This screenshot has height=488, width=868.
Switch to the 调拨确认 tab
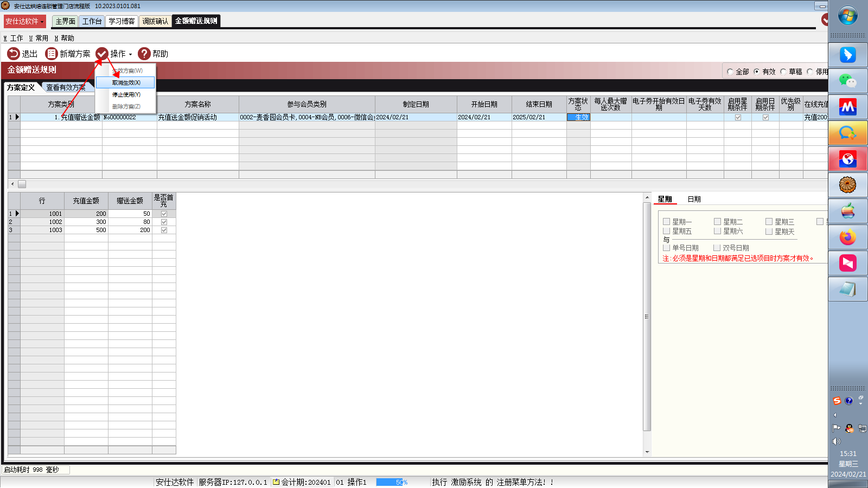point(155,21)
